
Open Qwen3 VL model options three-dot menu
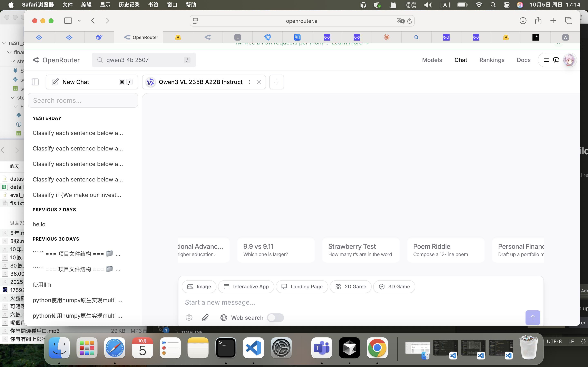click(x=249, y=82)
